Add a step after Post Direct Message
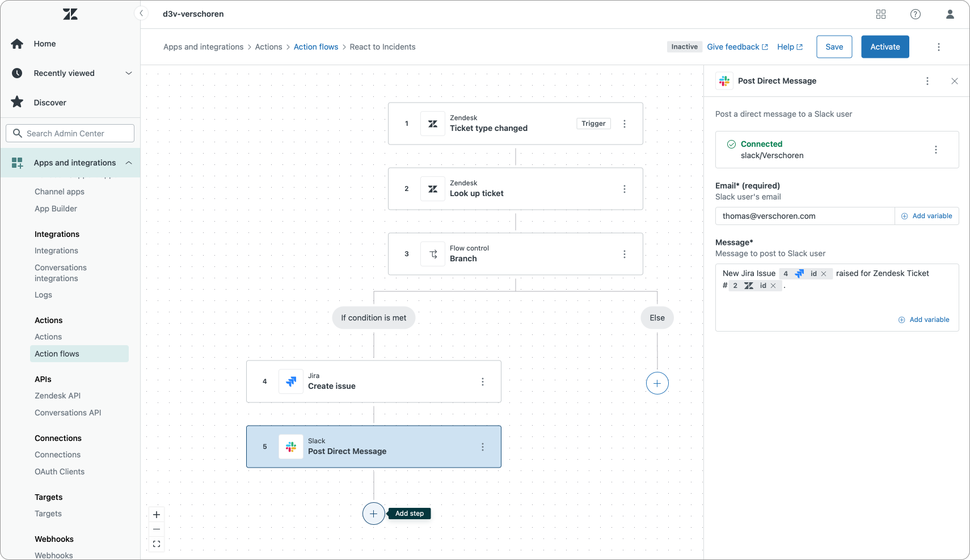Screen dimensions: 970x560 [x=374, y=514]
